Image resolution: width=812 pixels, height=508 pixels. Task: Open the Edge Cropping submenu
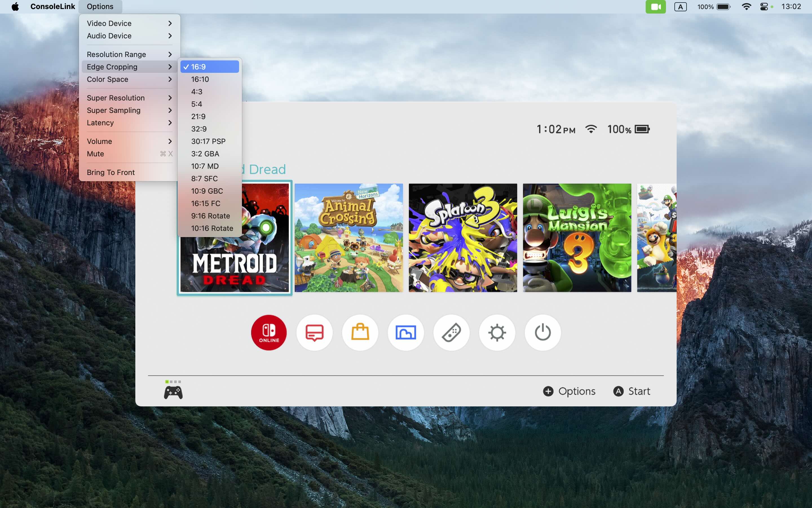(x=129, y=67)
